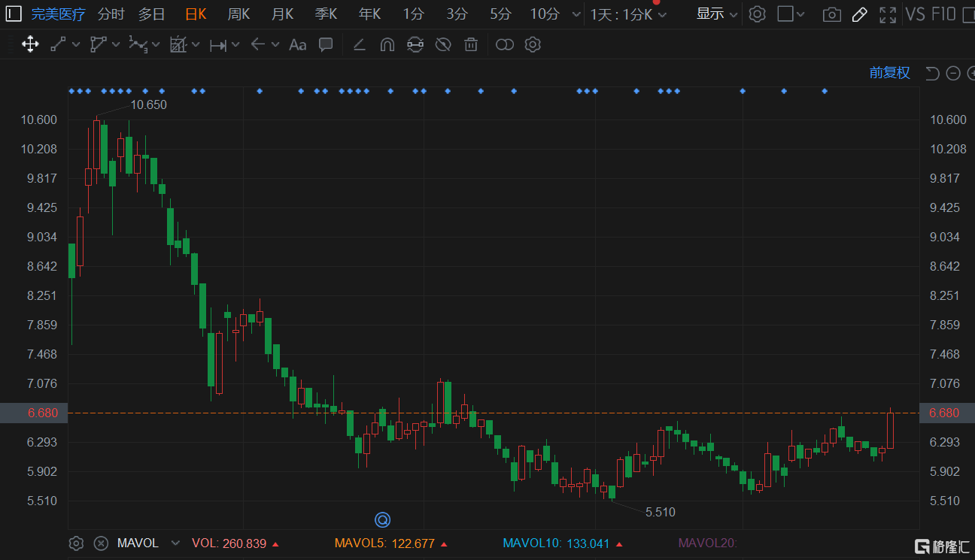Image resolution: width=975 pixels, height=560 pixels.
Task: Toggle the left sidebar panel
Action: [14, 14]
